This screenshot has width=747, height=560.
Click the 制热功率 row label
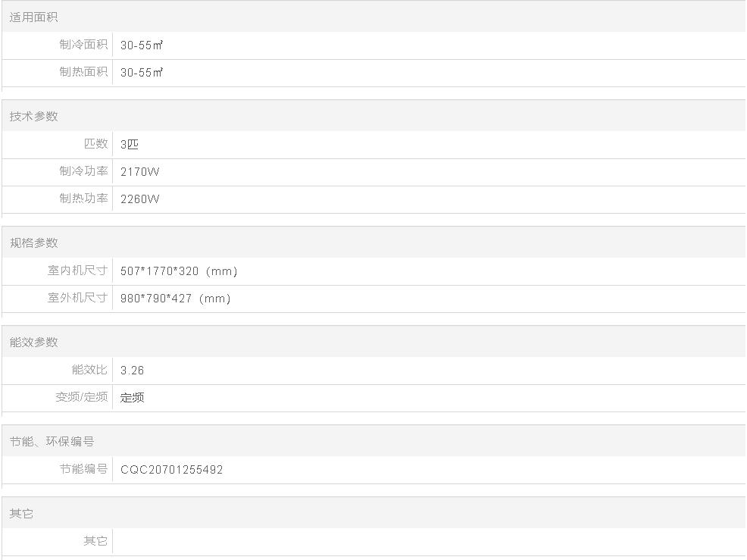coord(83,199)
